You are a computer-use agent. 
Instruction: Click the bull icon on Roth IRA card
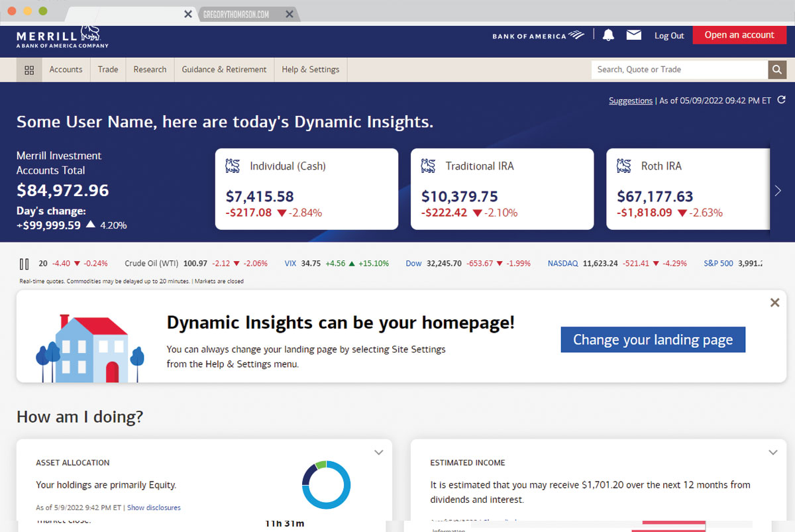(623, 166)
